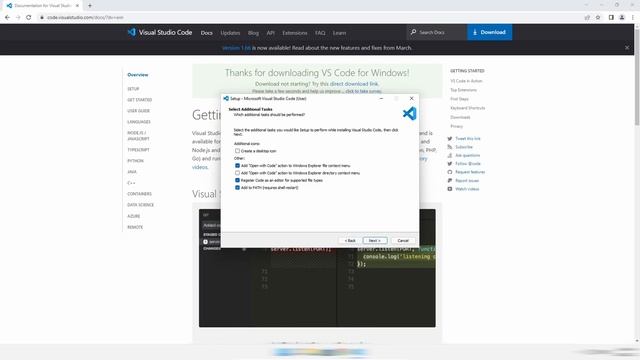Dismiss the version announcement banner with X

pos(627,48)
